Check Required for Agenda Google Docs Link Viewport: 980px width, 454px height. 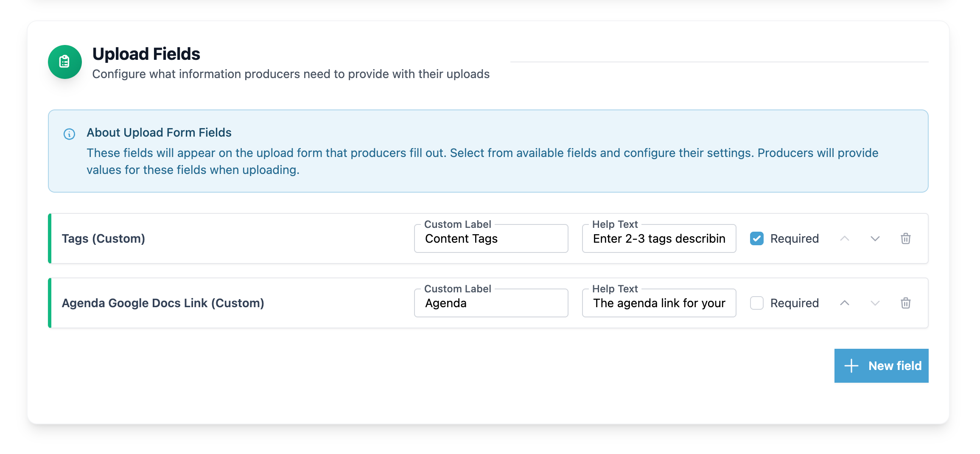pyautogui.click(x=757, y=303)
